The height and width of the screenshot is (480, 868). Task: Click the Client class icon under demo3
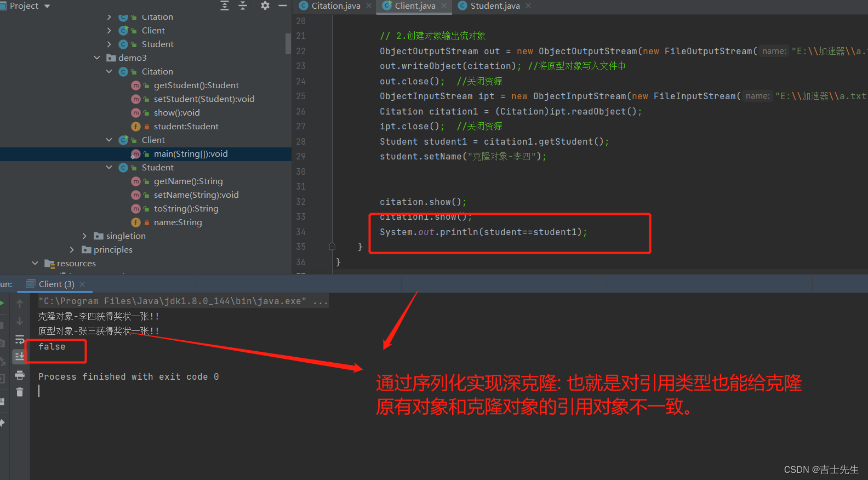[123, 140]
